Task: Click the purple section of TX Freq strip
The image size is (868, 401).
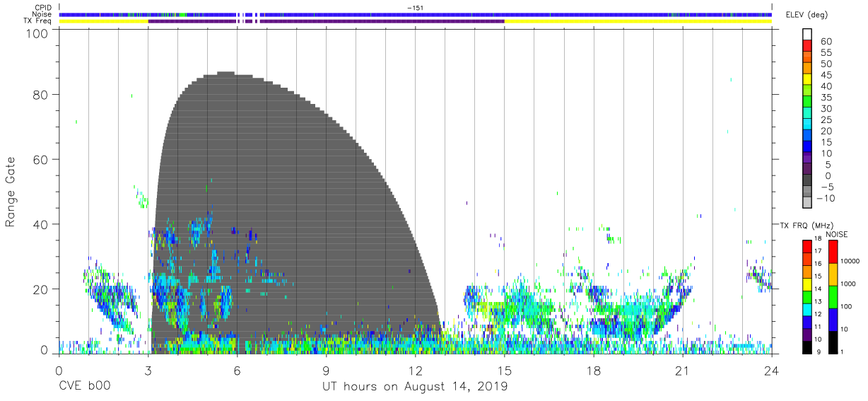Action: (x=326, y=21)
